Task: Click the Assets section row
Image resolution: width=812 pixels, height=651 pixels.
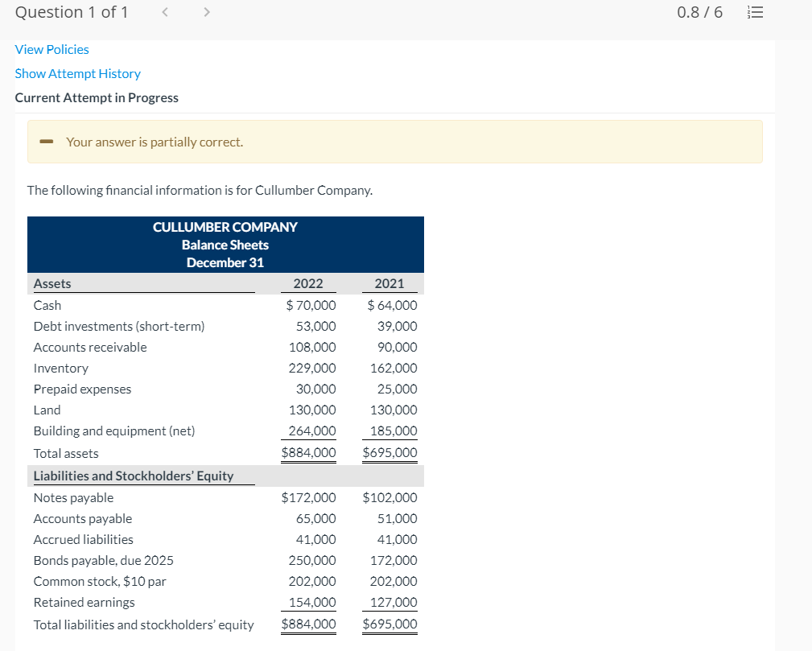Action: (52, 283)
